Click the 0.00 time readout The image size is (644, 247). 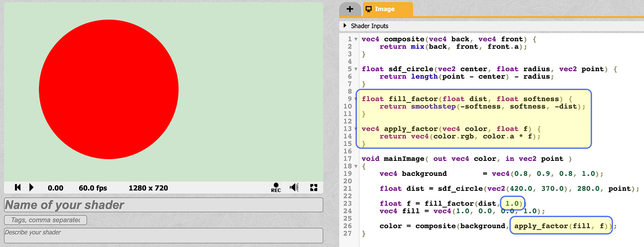click(x=55, y=188)
